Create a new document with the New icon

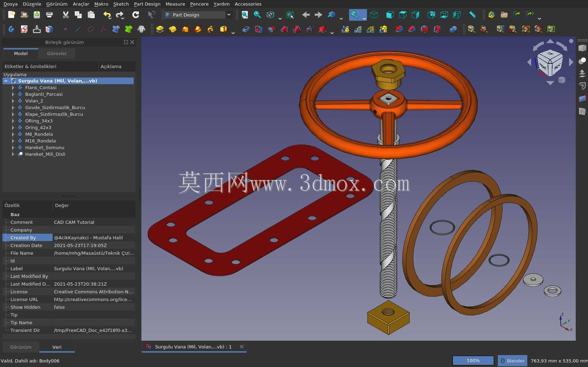(12, 15)
